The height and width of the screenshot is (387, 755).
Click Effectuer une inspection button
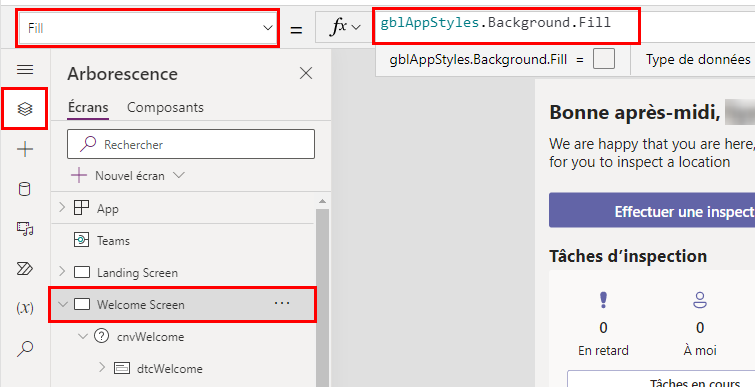coord(652,211)
